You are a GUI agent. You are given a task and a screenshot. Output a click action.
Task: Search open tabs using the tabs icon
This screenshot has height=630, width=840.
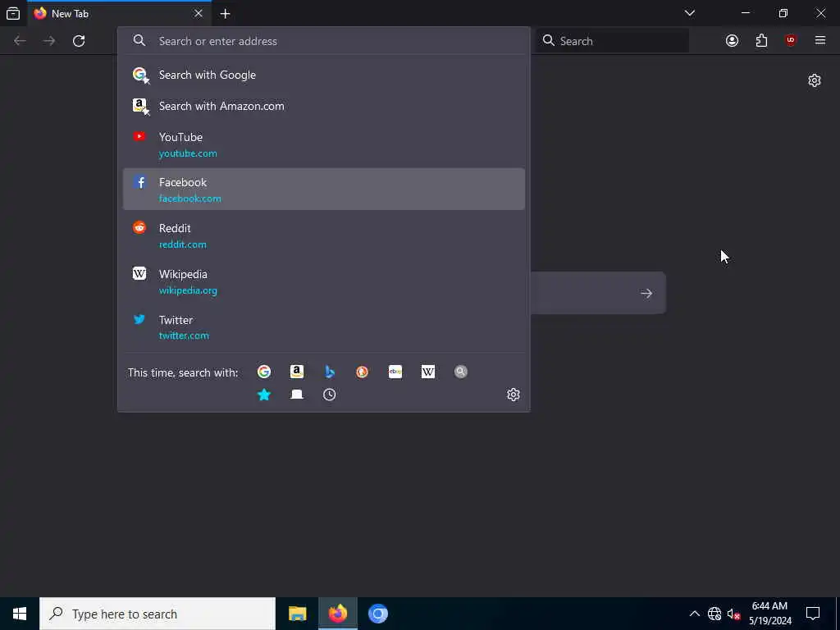(297, 395)
